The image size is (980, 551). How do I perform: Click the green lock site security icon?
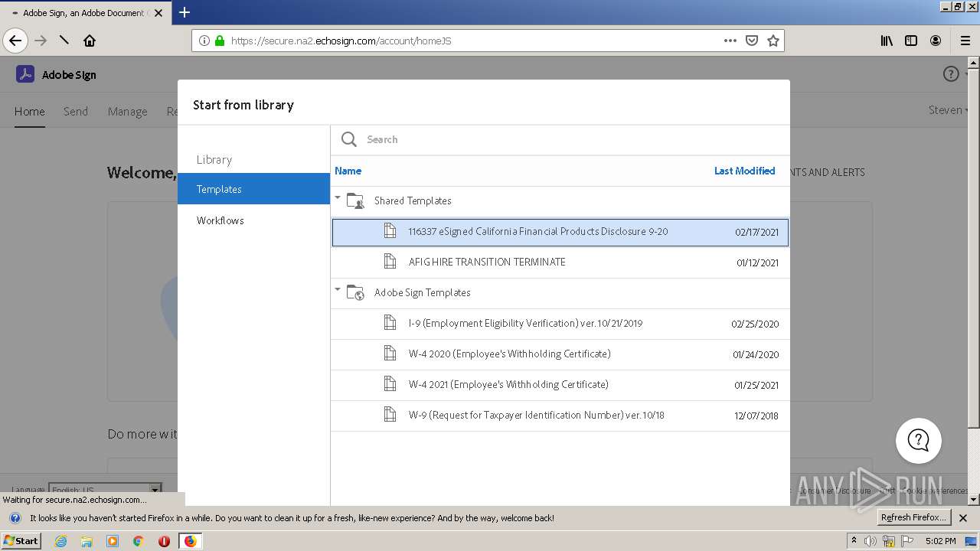[x=220, y=41]
